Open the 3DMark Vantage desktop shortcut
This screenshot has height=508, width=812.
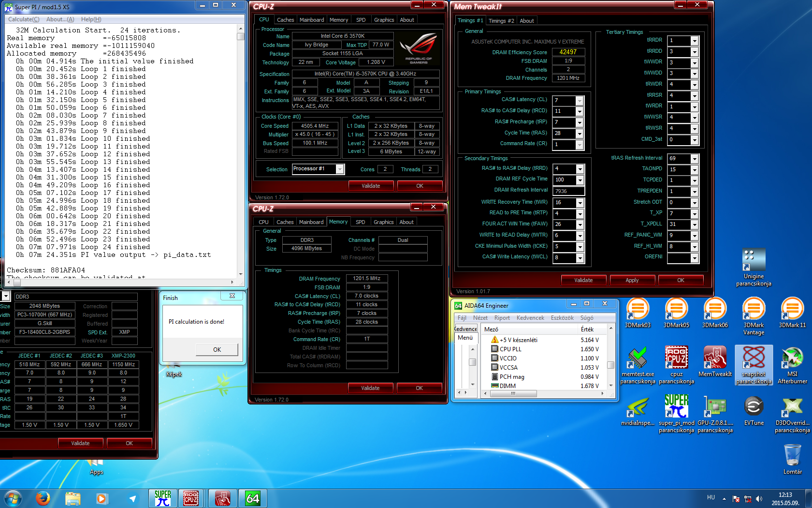tap(754, 316)
